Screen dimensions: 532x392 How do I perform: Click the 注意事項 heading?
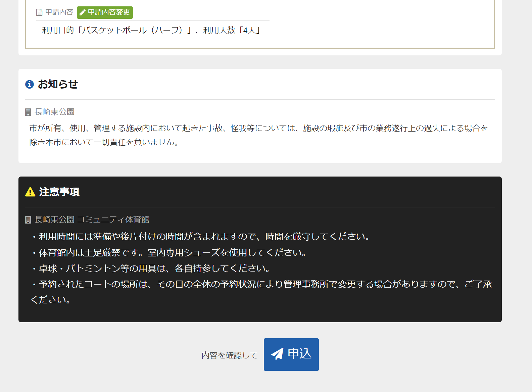pyautogui.click(x=59, y=192)
